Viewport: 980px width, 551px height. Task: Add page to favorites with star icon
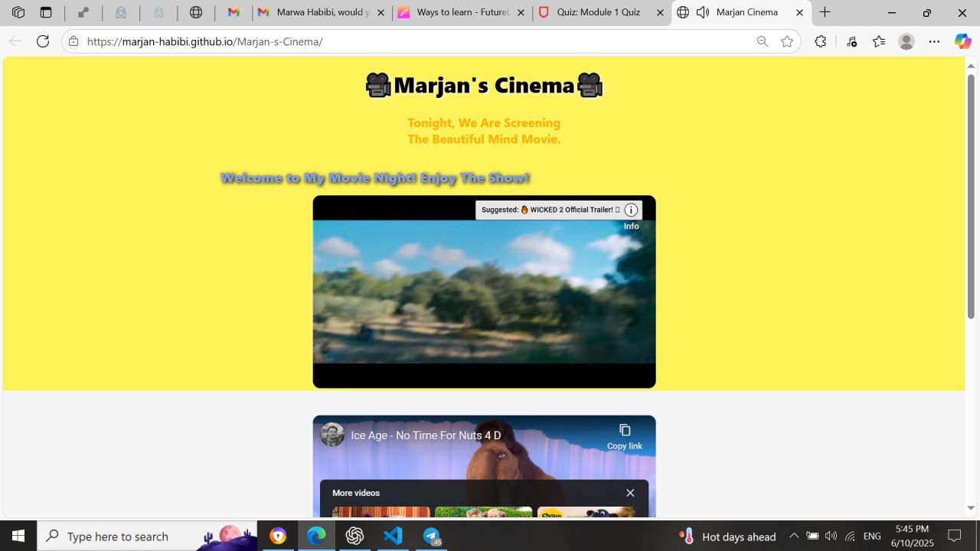click(x=787, y=41)
